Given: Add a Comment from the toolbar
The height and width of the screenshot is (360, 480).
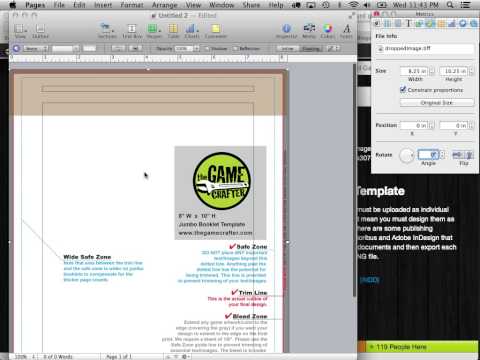Looking at the screenshot, I should 216,31.
